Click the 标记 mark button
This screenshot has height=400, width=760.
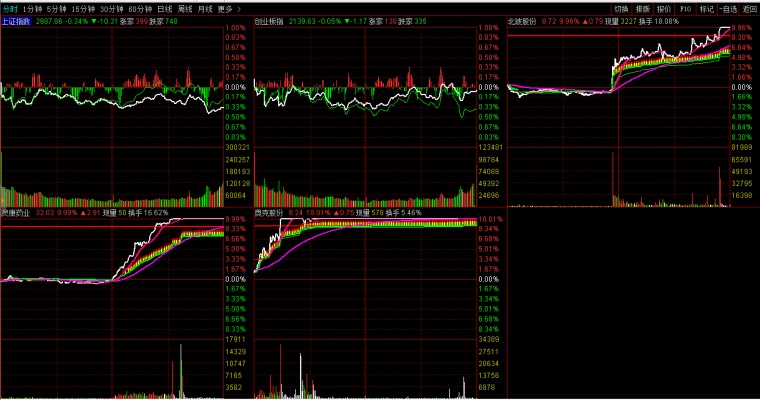(x=707, y=9)
